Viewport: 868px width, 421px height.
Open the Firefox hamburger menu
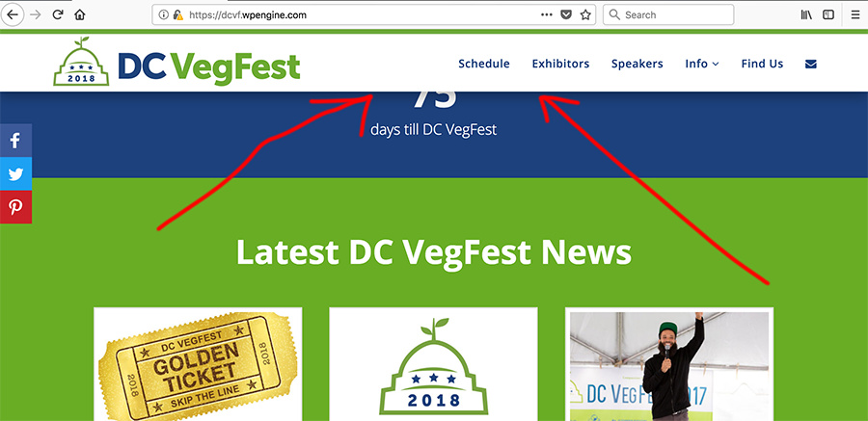coord(855,15)
